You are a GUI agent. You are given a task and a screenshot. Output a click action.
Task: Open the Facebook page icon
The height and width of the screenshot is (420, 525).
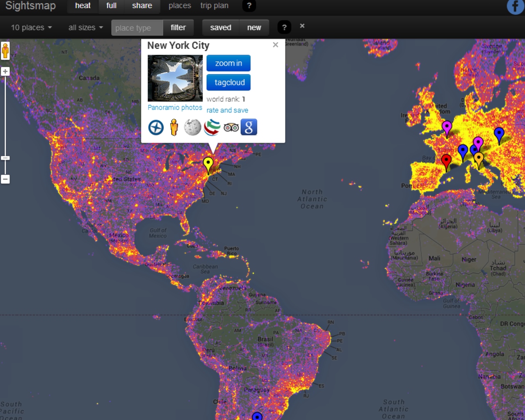click(516, 7)
